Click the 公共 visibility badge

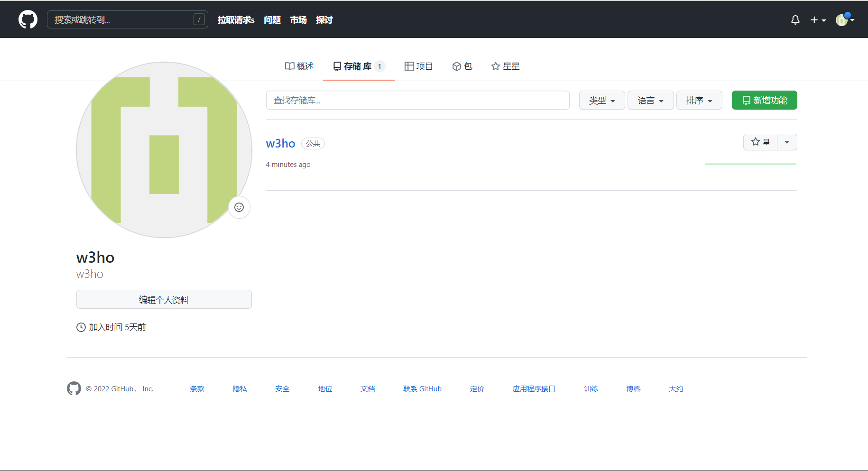(x=313, y=144)
